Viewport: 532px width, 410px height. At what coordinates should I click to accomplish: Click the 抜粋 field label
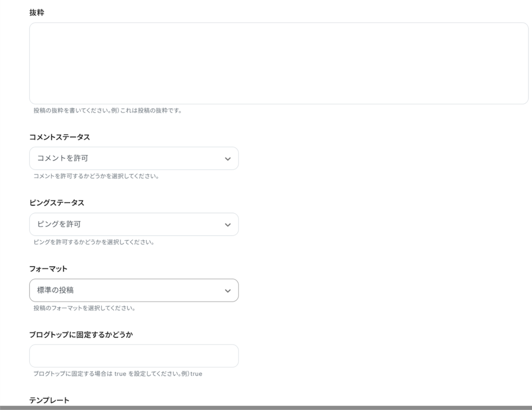37,13
